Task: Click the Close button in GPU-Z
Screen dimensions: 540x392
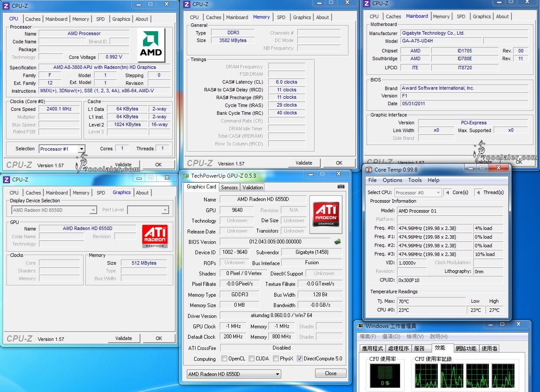Action: click(x=330, y=373)
